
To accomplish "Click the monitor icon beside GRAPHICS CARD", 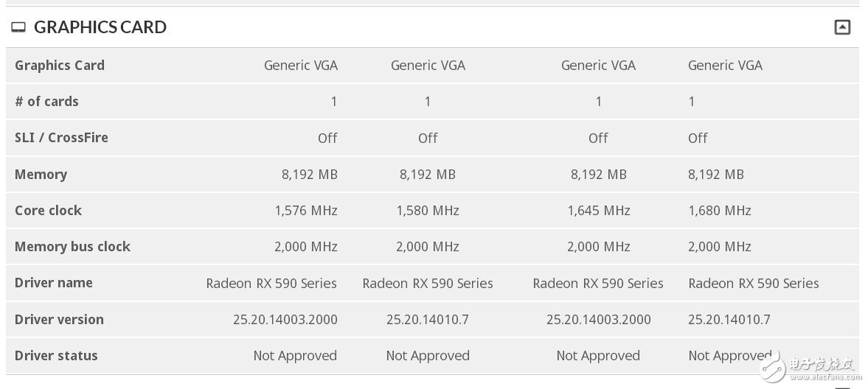I will pyautogui.click(x=18, y=27).
